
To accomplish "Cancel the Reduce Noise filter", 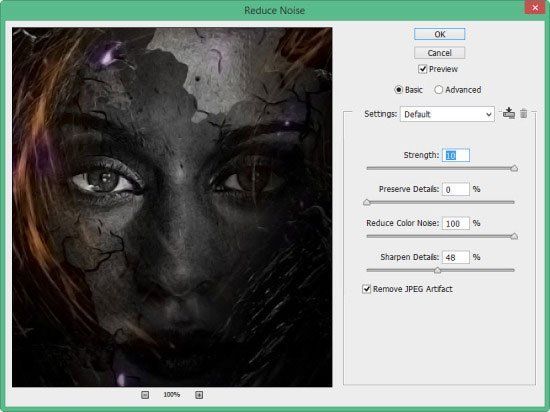I will tap(440, 53).
